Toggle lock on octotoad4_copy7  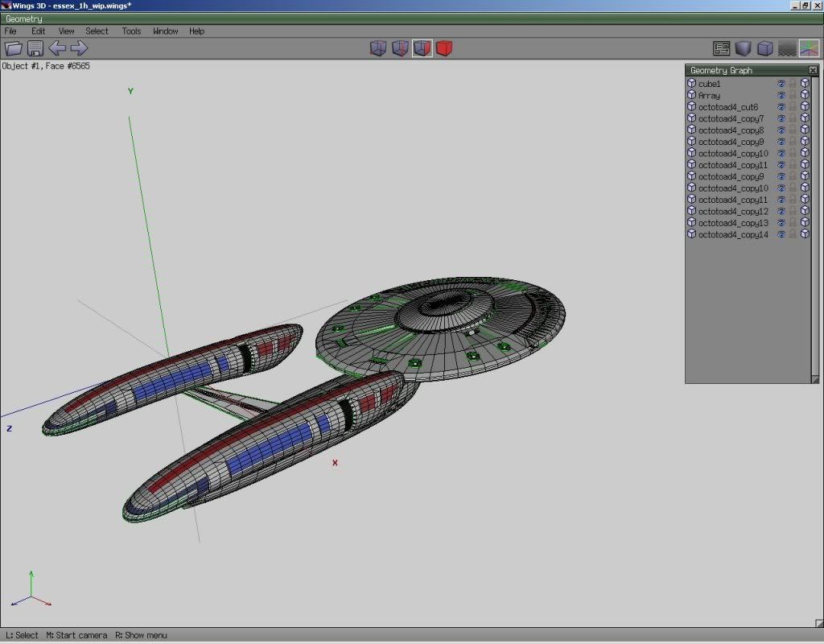click(793, 118)
